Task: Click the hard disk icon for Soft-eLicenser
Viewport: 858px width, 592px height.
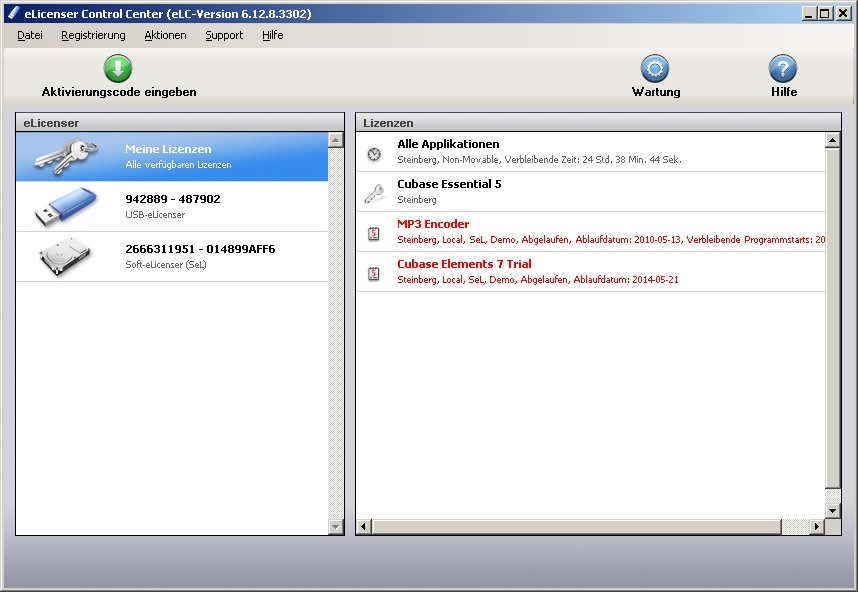Action: [65, 256]
